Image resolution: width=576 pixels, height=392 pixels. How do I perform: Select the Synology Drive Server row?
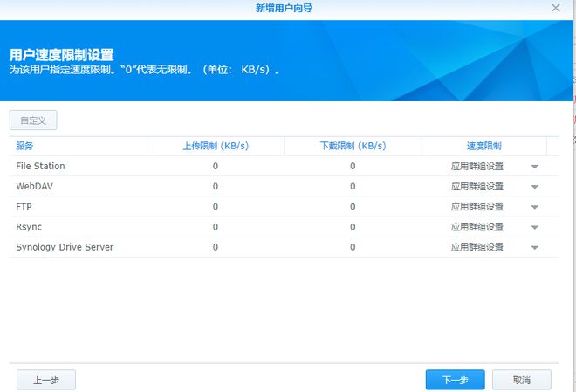tap(65, 247)
